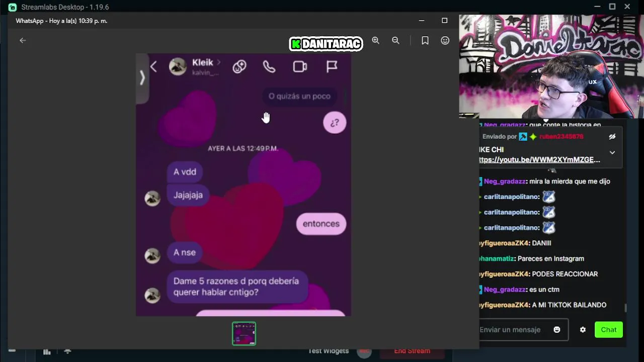Expand the side panel chevron beside the chat
Viewport: 644px width, 362px height.
pos(142,77)
